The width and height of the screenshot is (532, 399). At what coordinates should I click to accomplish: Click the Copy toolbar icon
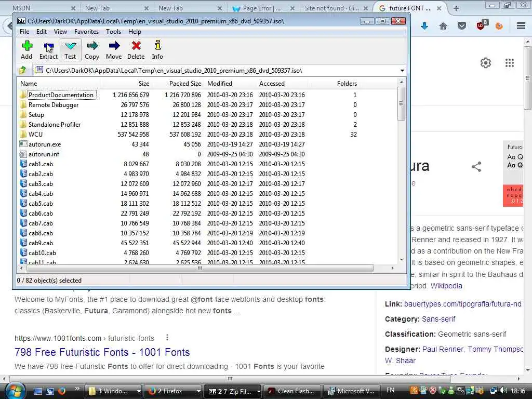(92, 46)
